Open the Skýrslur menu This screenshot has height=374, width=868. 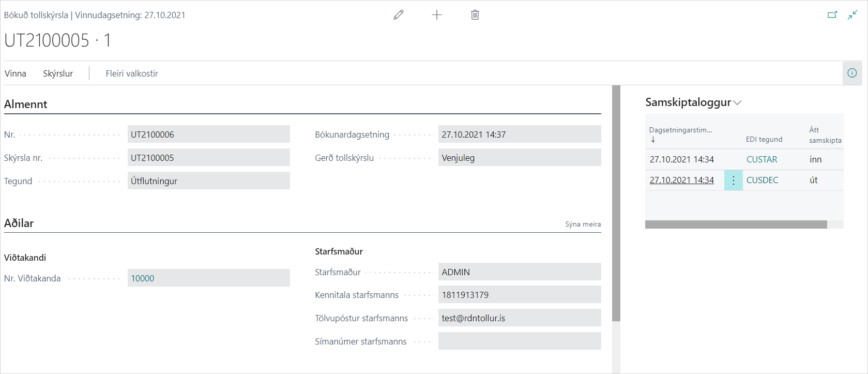click(x=58, y=73)
